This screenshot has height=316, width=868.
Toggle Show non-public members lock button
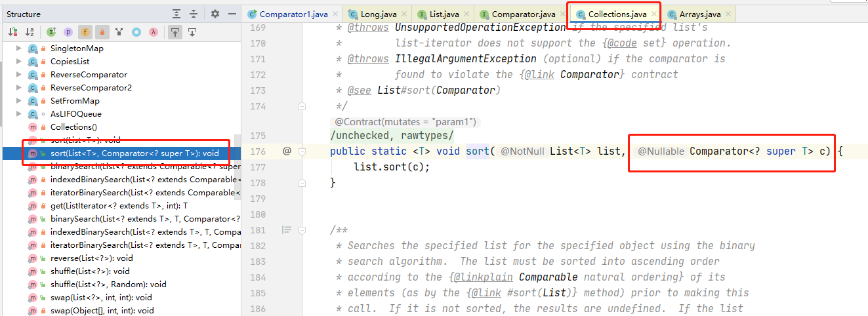pyautogui.click(x=102, y=31)
